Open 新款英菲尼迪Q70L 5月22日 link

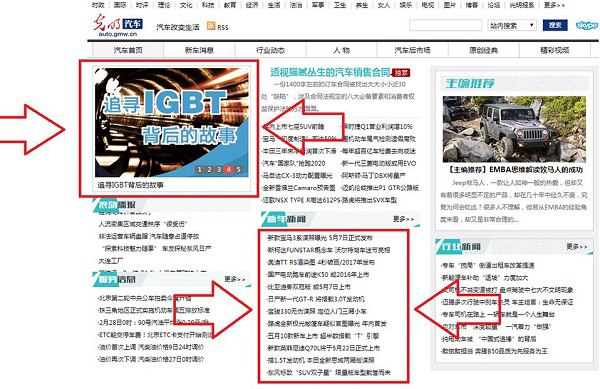tap(323, 348)
